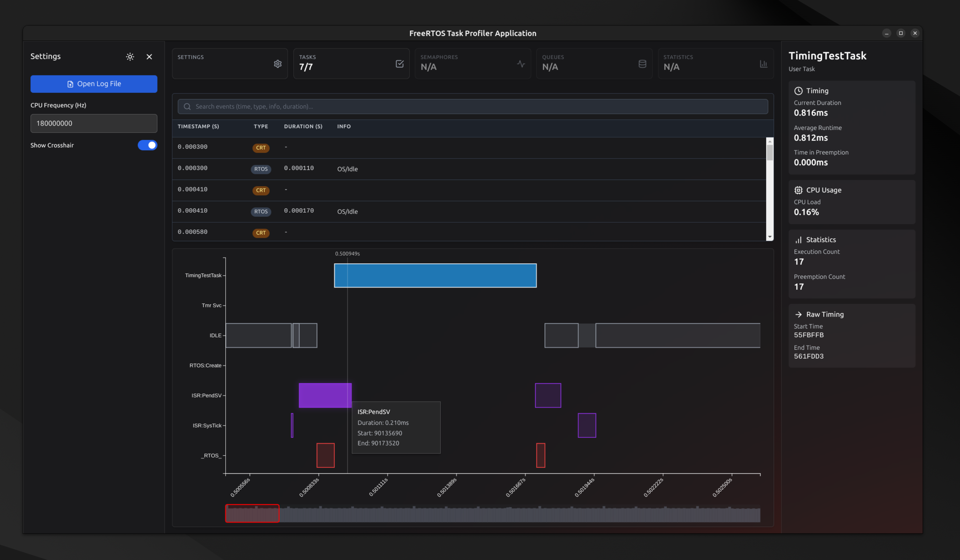Image resolution: width=960 pixels, height=560 pixels.
Task: Click the event list scroll up arrow
Action: click(x=769, y=141)
